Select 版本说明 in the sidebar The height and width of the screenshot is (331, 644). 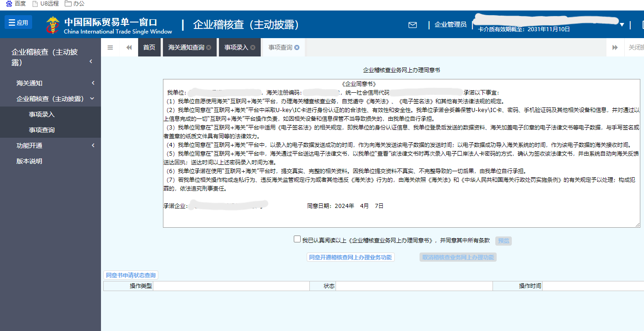click(29, 162)
